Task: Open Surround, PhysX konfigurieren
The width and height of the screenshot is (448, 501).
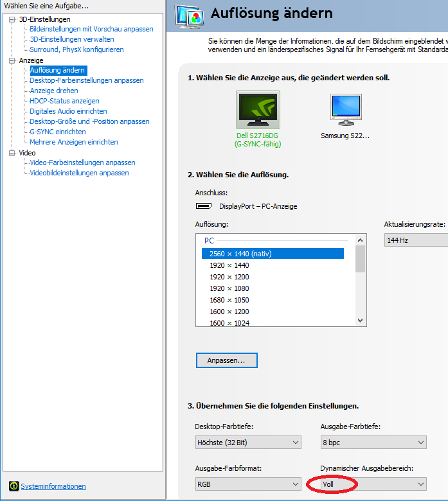Action: pos(76,49)
